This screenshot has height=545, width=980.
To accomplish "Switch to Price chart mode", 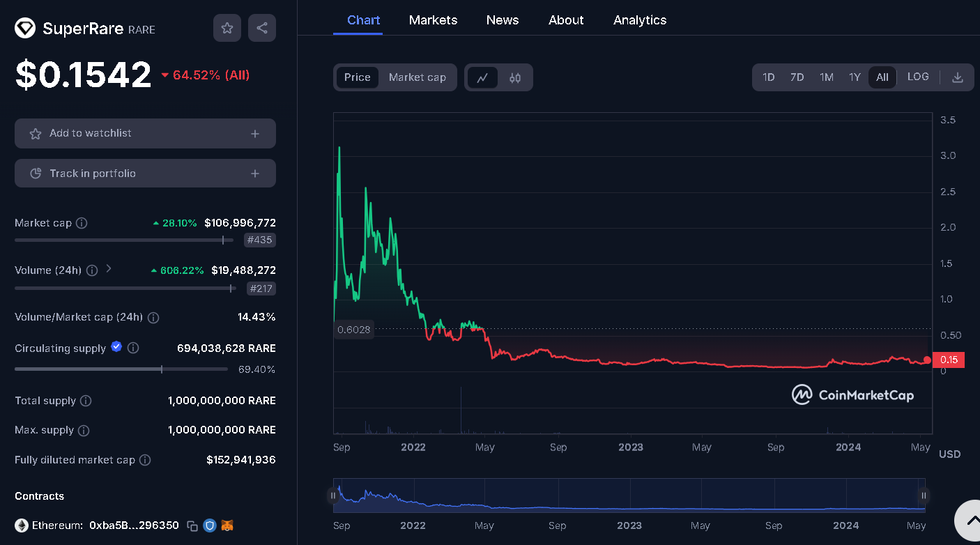I will tap(358, 77).
